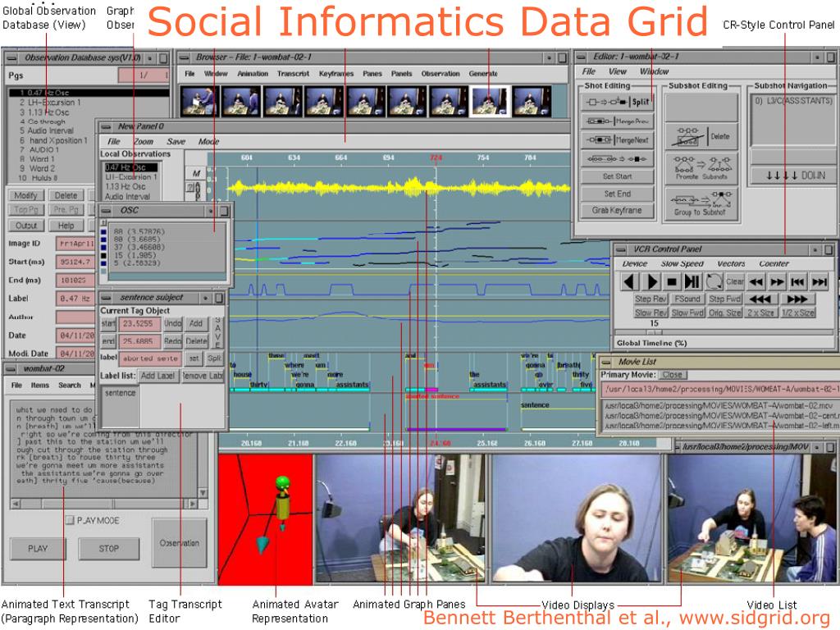Click Add Label button in sentence subject
Screen dimensions: 840x630
157,376
